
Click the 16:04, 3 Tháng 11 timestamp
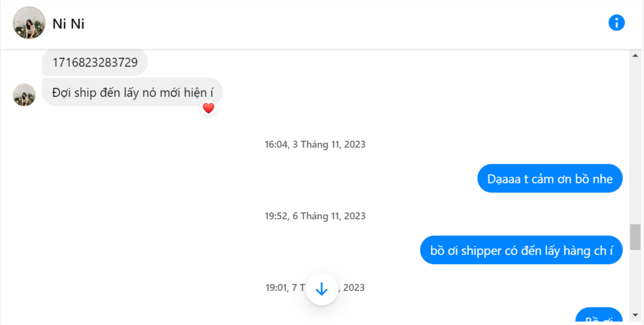(x=315, y=145)
